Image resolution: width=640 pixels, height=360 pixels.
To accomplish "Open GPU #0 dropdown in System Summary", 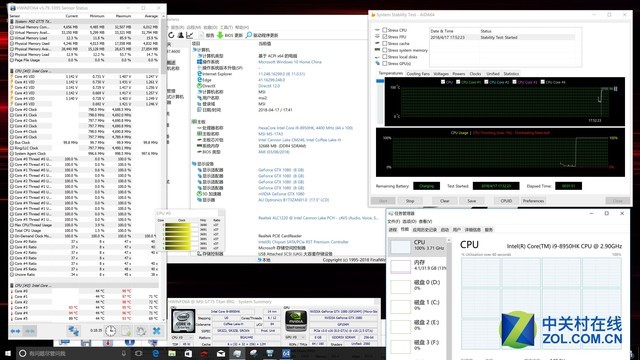I will coord(295,338).
